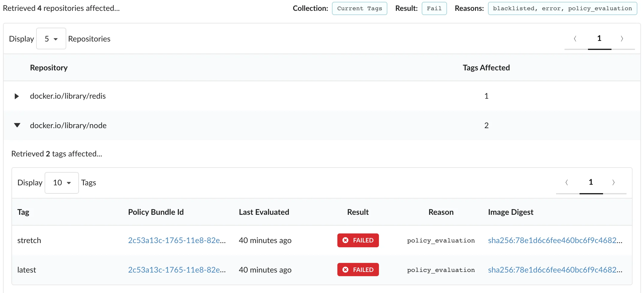
Task: Select page 1 in the Tags pagination
Action: (x=591, y=182)
